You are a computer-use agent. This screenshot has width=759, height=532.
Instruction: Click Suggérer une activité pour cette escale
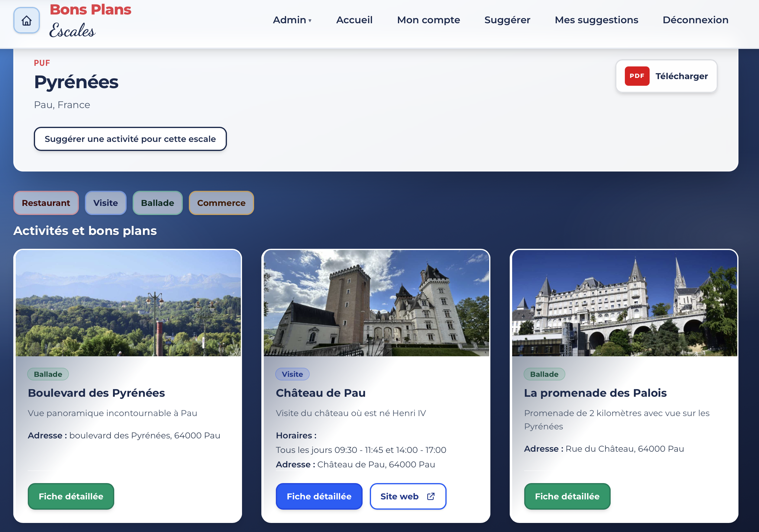click(130, 139)
